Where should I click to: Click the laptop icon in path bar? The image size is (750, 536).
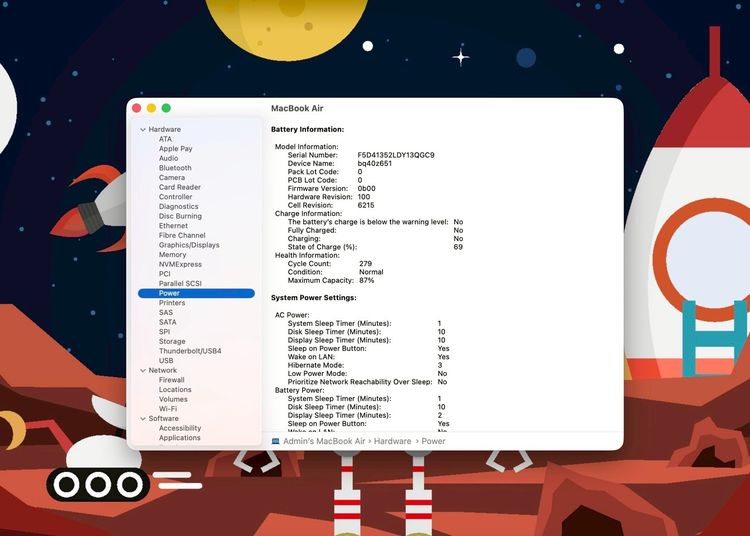276,441
